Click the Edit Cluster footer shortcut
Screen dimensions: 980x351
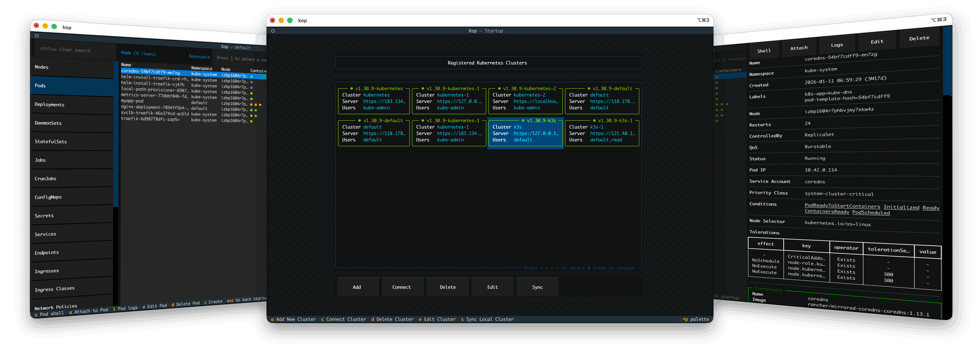pos(437,319)
